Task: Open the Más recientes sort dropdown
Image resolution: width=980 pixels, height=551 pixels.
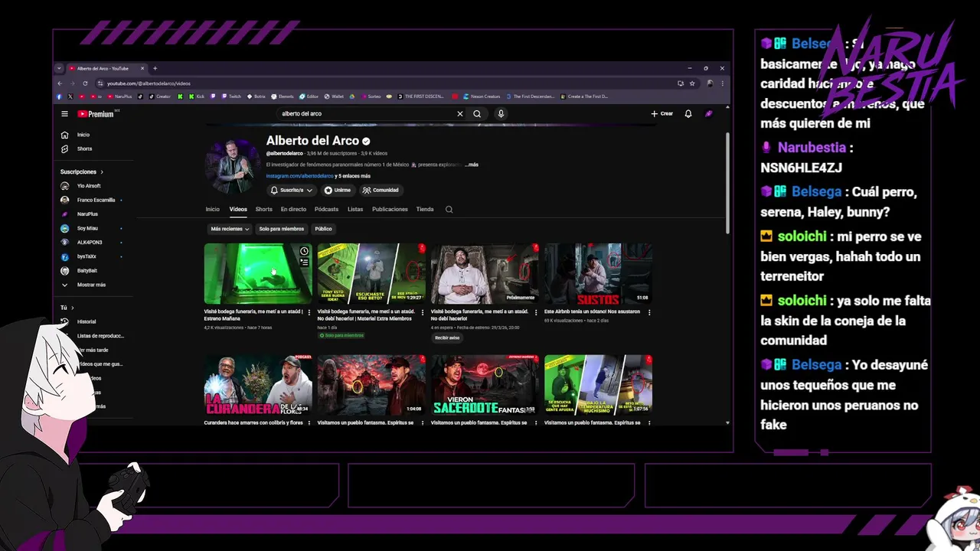Action: pos(230,229)
